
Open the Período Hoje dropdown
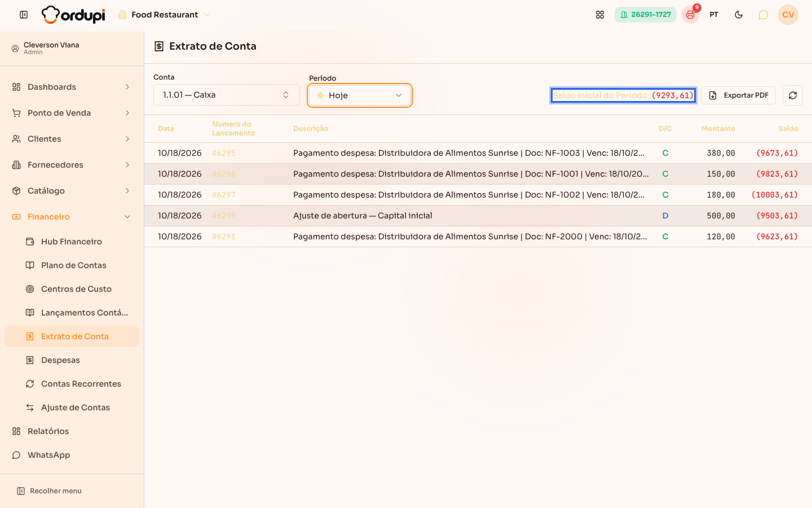click(x=360, y=95)
